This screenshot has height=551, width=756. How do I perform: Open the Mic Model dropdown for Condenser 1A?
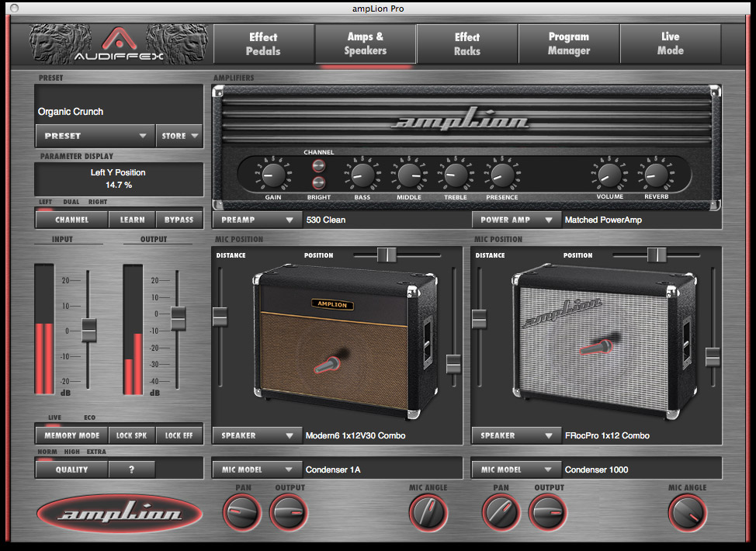(257, 470)
